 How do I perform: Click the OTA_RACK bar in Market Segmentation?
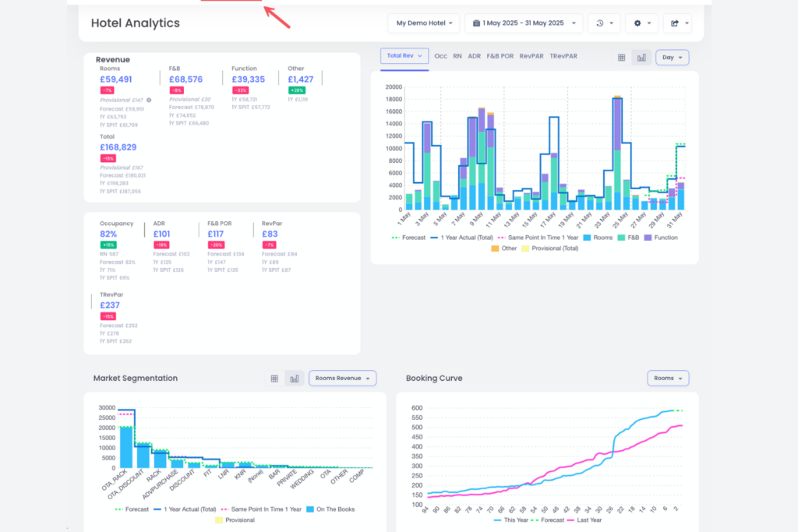125,448
